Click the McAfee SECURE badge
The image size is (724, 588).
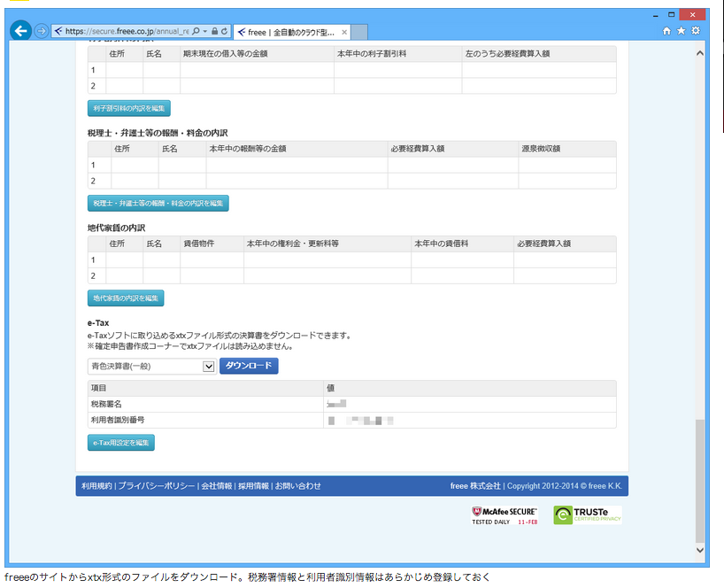pyautogui.click(x=506, y=515)
